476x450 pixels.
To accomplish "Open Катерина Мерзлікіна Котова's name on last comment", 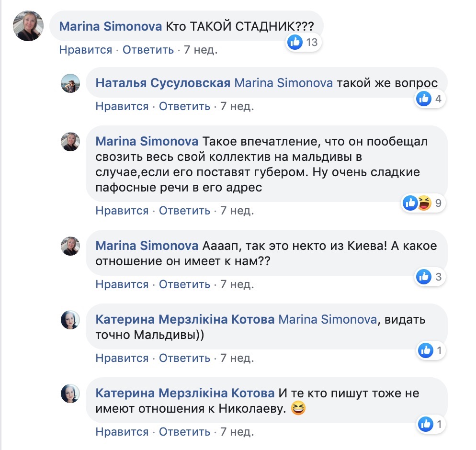I will 185,394.
